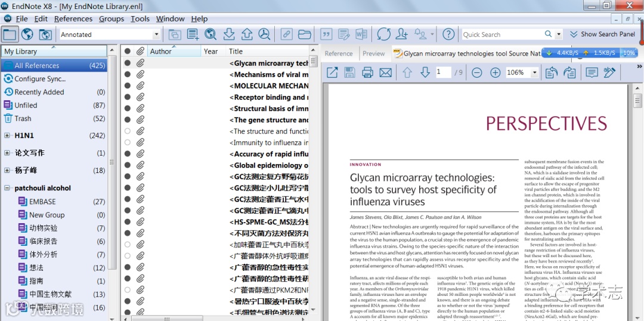644x321 pixels.
Task: Click Go to Word Processor icon
Action: pos(361,35)
